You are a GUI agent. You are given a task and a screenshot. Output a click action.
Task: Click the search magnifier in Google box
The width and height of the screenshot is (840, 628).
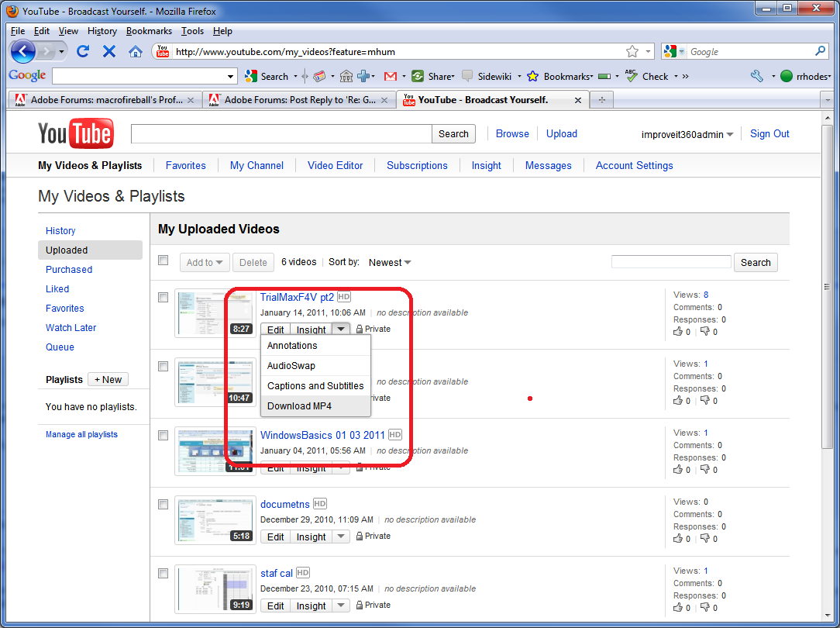pyautogui.click(x=820, y=51)
